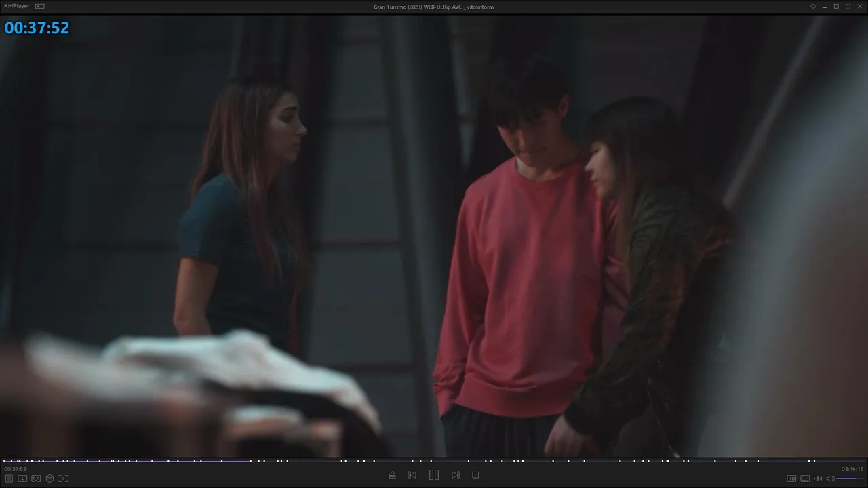The height and width of the screenshot is (488, 868).
Task: Maximize the KMPlayer window
Action: click(836, 6)
